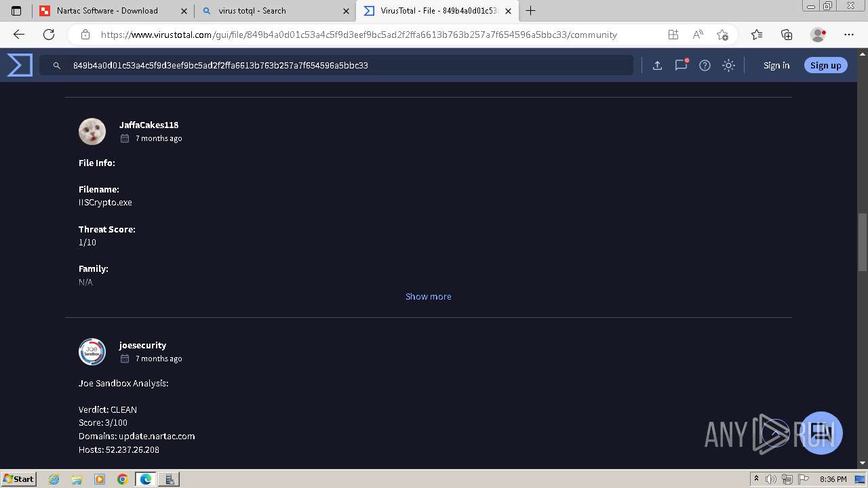Select the IISCrypto.exe filename text

coord(105,202)
